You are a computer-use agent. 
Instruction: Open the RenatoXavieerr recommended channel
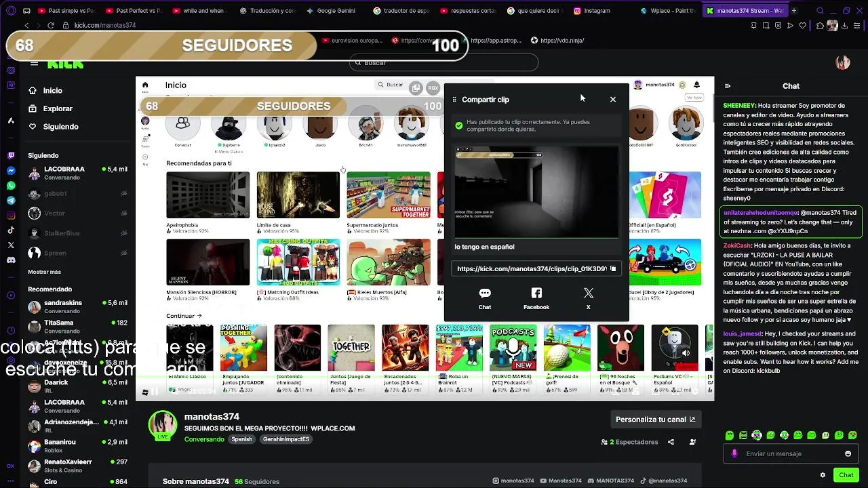pos(78,466)
